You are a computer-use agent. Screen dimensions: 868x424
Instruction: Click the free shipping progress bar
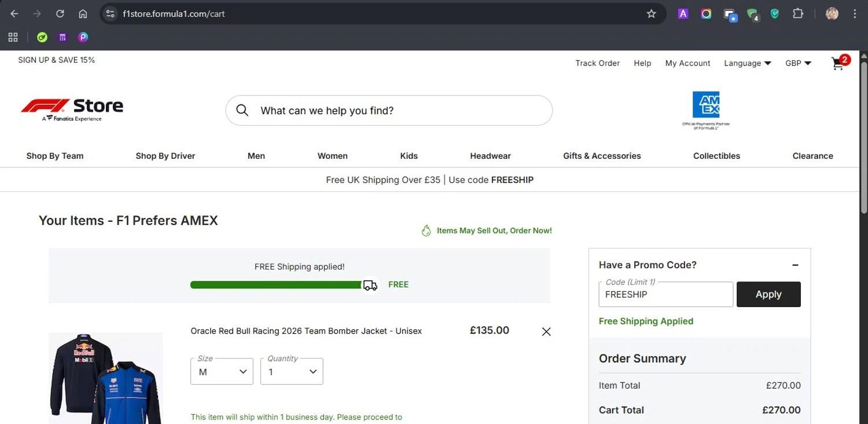tap(277, 285)
